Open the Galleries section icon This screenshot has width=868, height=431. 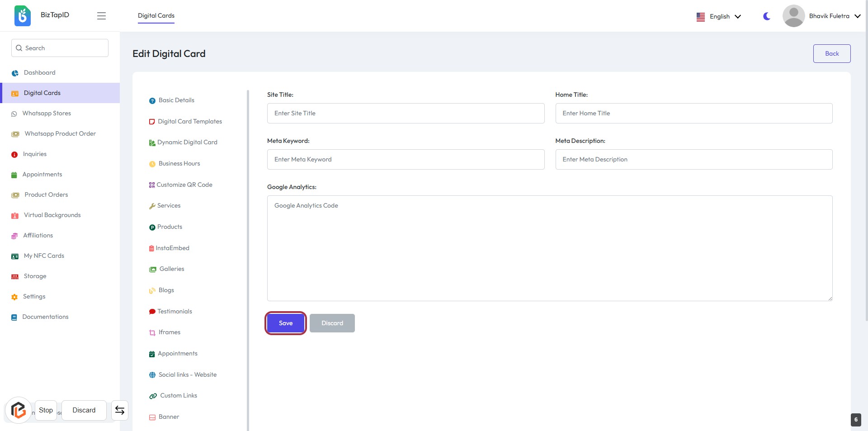pyautogui.click(x=153, y=269)
